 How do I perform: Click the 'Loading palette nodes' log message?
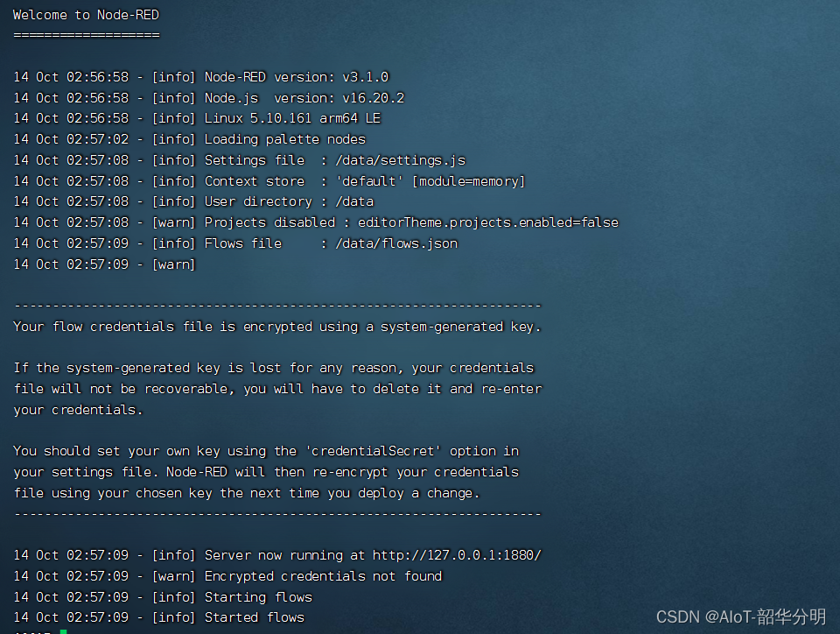(x=285, y=139)
